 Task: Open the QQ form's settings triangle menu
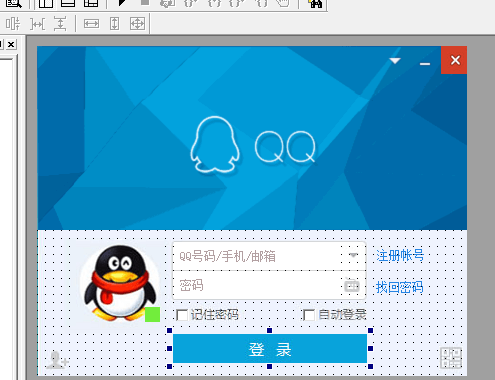point(395,61)
